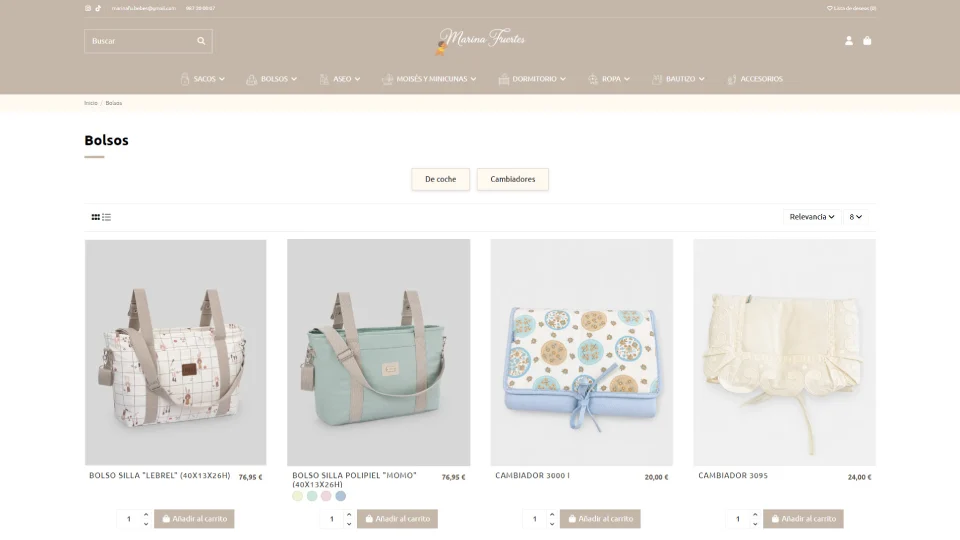Open Bolso Silla "Lebrel" product title
This screenshot has width=960, height=540.
[160, 476]
